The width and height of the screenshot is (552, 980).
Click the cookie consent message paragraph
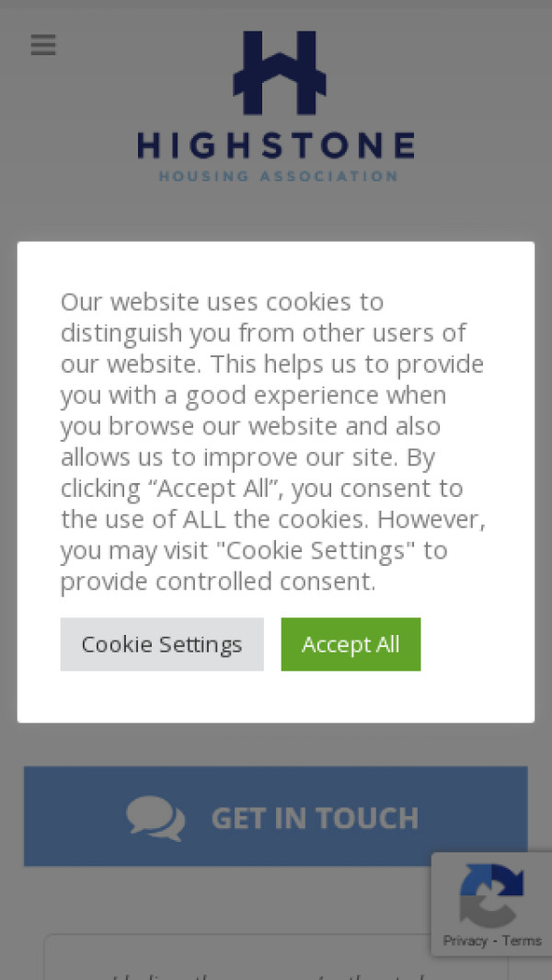click(x=272, y=442)
